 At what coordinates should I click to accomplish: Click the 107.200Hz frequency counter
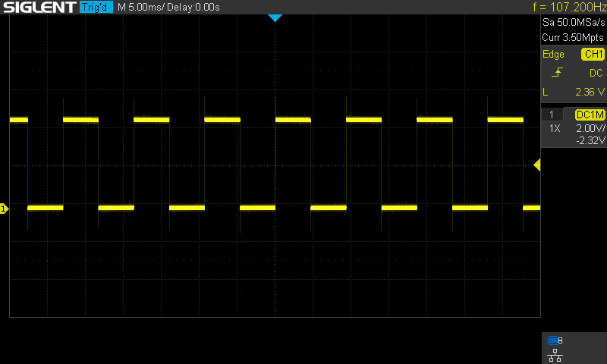pos(569,8)
